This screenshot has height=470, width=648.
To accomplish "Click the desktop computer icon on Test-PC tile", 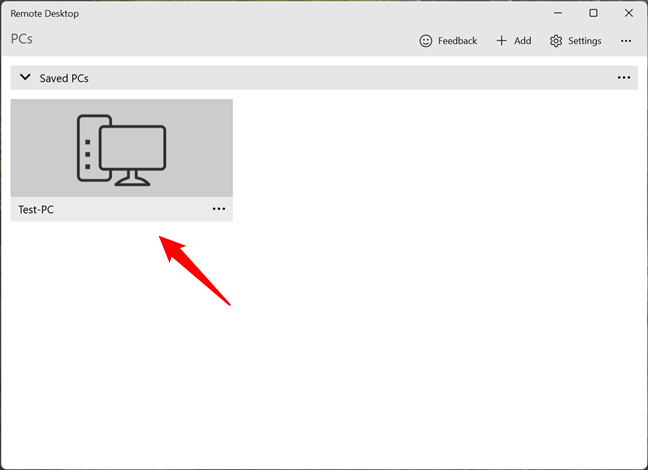I will point(122,150).
